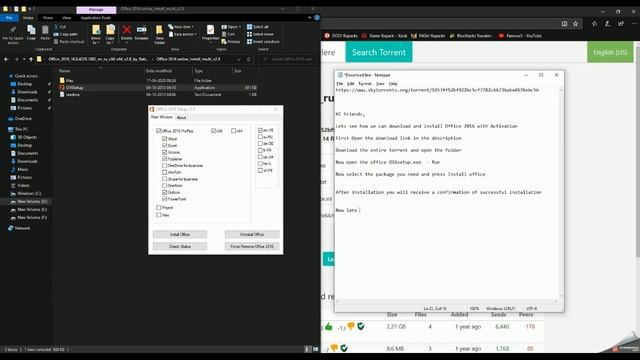Click Cut in the Explorer ribbon
Screen dimensions: 640x360
coord(60,27)
